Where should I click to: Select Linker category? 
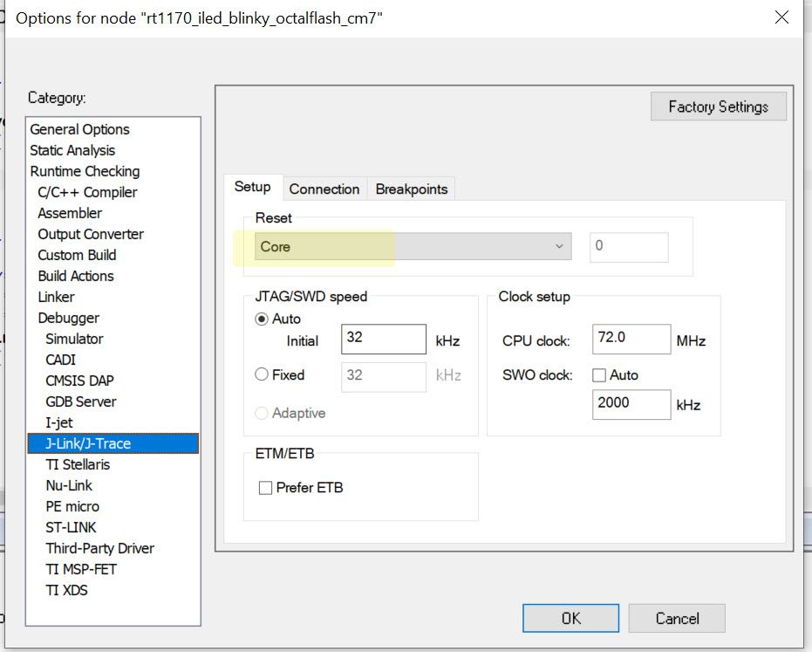[57, 297]
